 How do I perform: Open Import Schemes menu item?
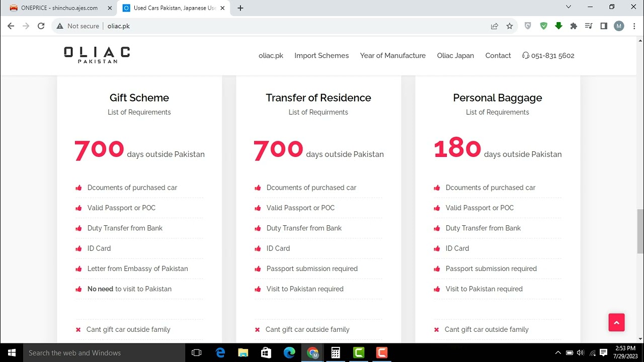point(321,56)
